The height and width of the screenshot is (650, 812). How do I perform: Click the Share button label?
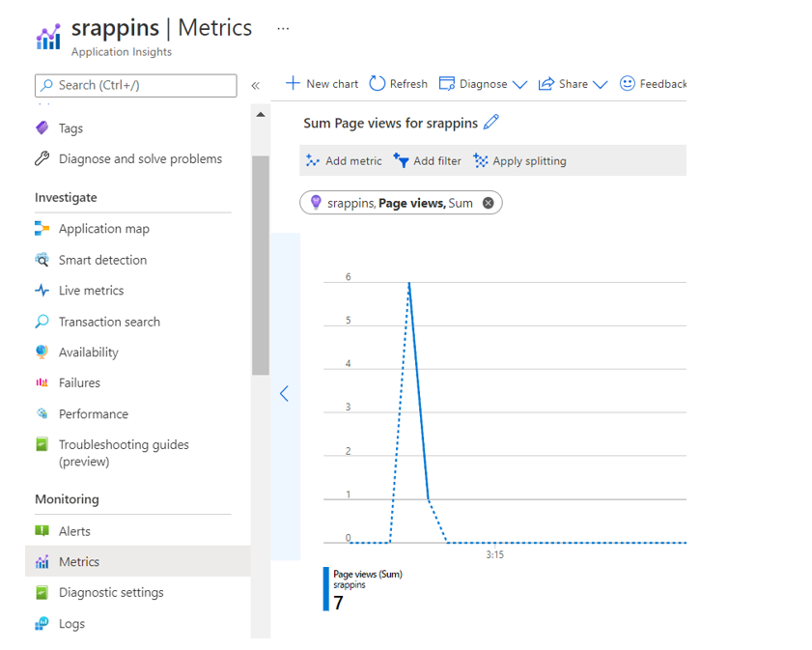(x=574, y=84)
